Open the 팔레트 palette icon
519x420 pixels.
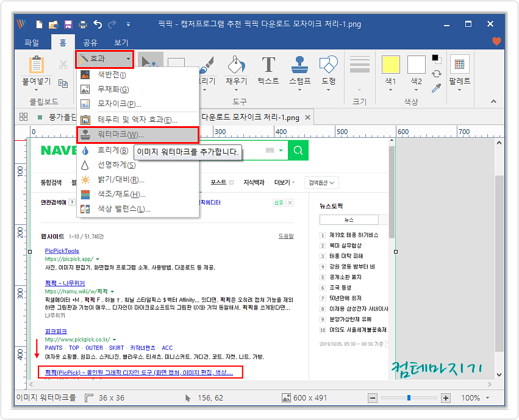pos(459,64)
